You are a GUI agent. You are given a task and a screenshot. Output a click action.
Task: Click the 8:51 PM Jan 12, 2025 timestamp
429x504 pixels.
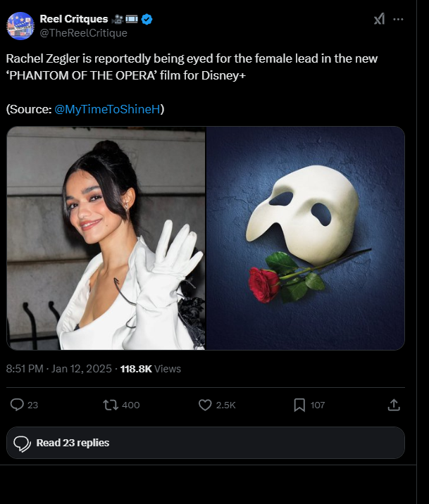59,369
